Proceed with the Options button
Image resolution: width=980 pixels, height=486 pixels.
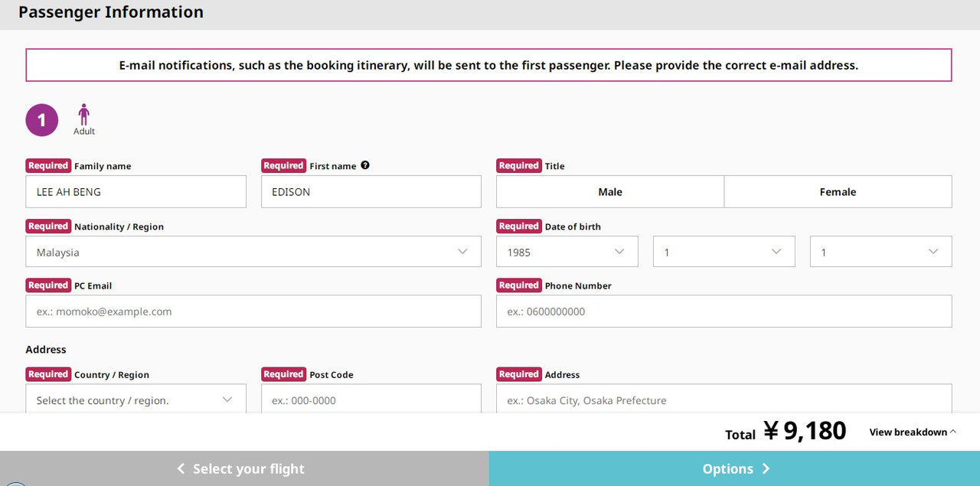click(733, 468)
